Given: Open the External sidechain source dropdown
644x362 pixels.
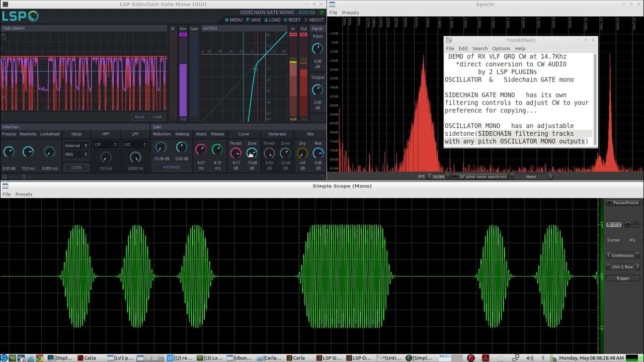Looking at the screenshot, I should coord(76,145).
